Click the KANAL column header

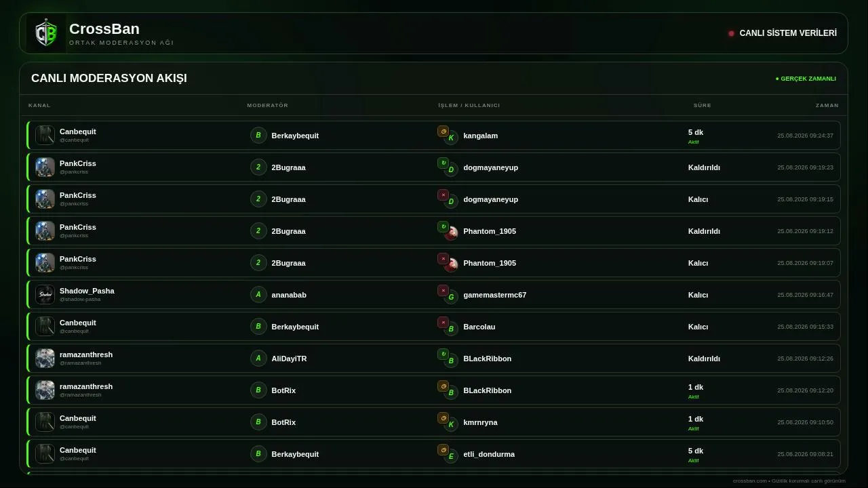click(39, 106)
